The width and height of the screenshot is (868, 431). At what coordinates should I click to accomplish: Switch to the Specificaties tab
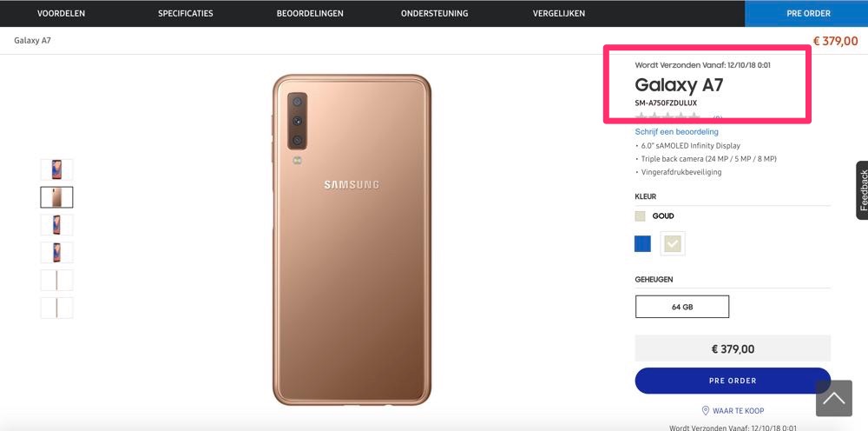click(x=186, y=13)
